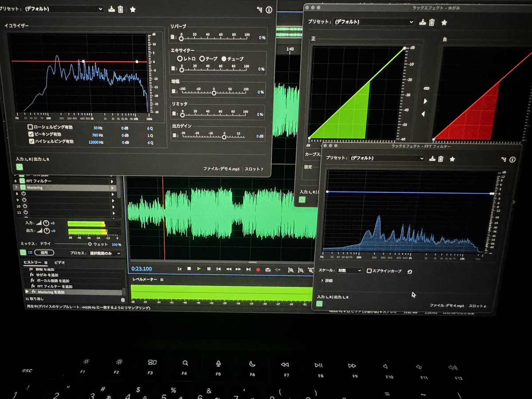Toggle ピーキング有効 checkbox
The height and width of the screenshot is (399, 532).
tap(31, 135)
